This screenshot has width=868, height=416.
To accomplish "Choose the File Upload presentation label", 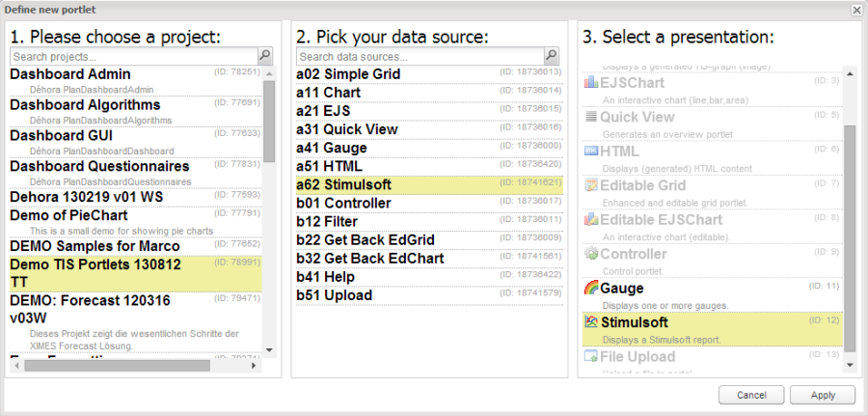I will [637, 357].
